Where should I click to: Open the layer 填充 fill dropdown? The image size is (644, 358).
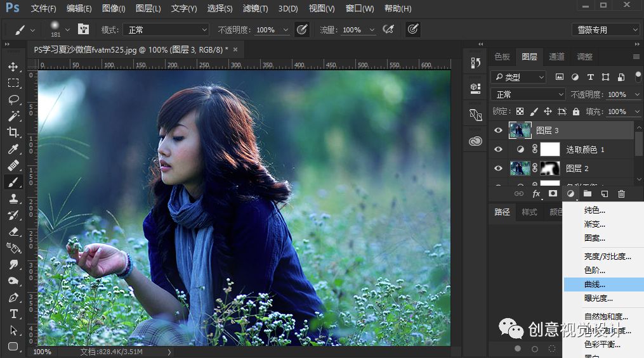pos(637,112)
